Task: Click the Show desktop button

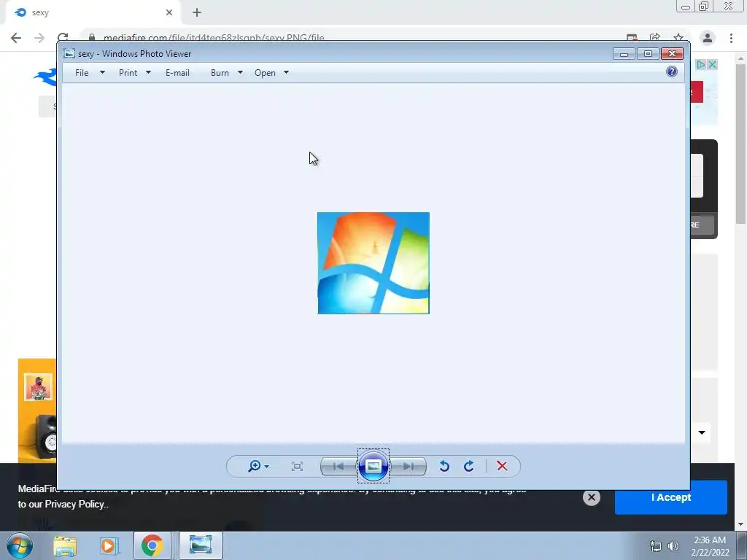Action: [x=742, y=545]
